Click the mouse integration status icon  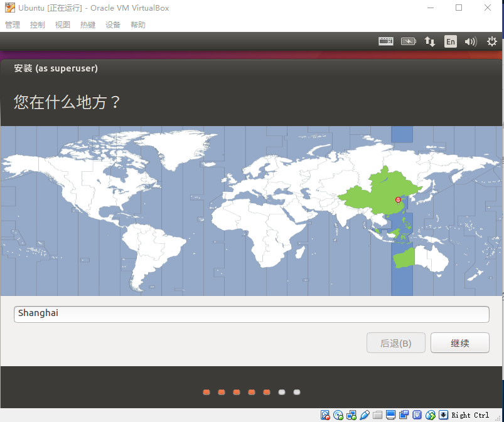point(430,415)
